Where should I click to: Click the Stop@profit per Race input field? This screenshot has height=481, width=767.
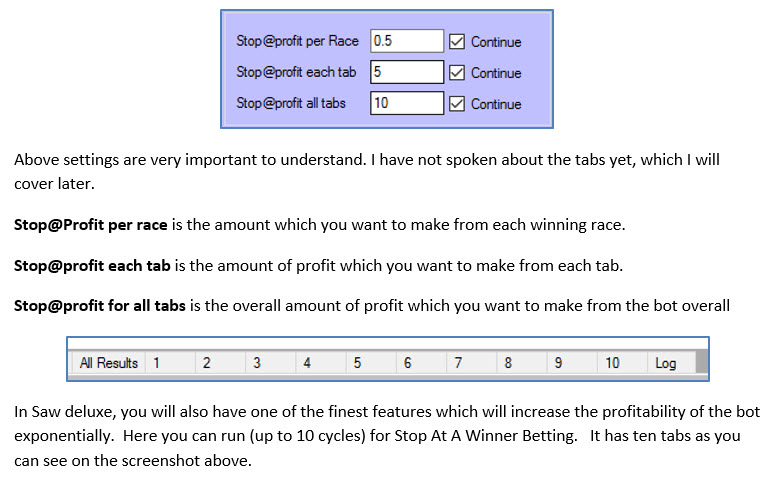click(x=406, y=41)
